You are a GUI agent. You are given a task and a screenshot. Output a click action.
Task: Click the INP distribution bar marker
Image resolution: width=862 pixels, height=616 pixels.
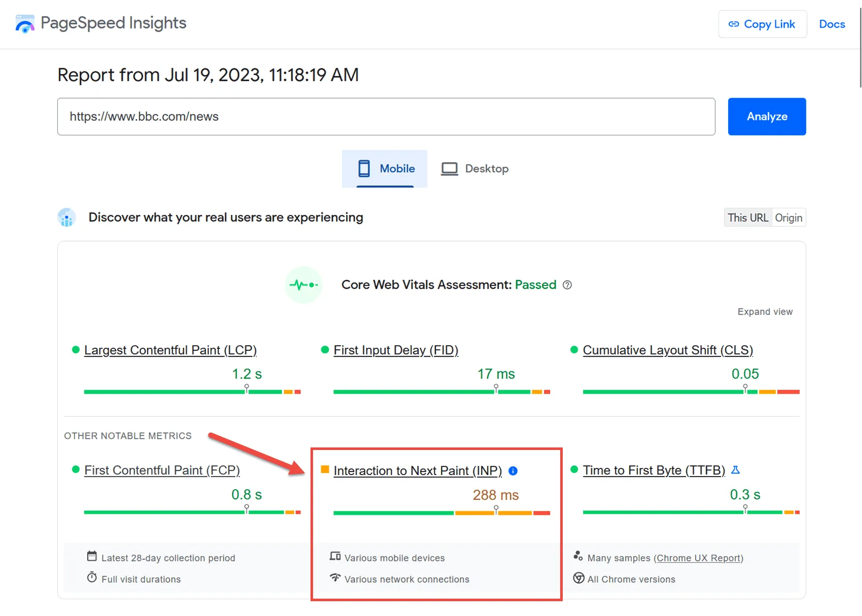(496, 510)
